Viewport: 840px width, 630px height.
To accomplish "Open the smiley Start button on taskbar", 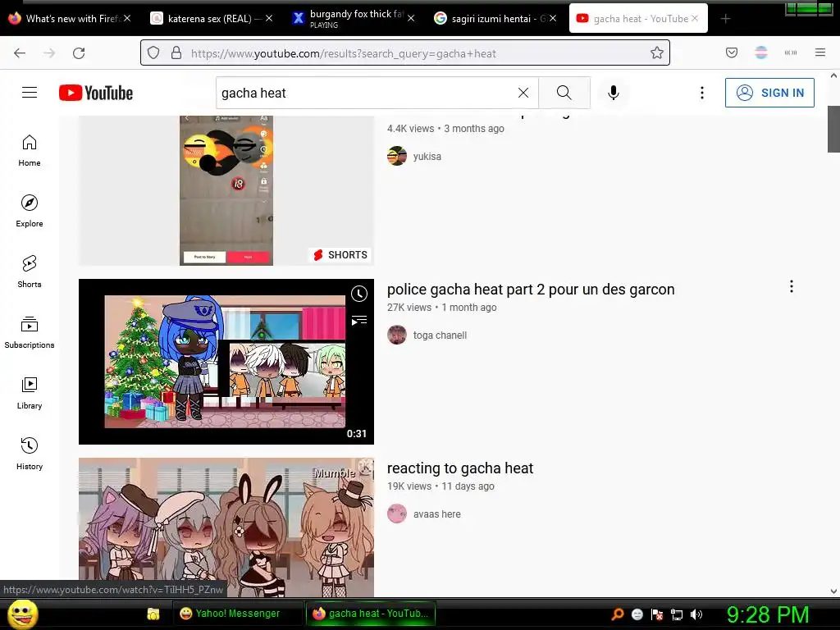I will (22, 614).
